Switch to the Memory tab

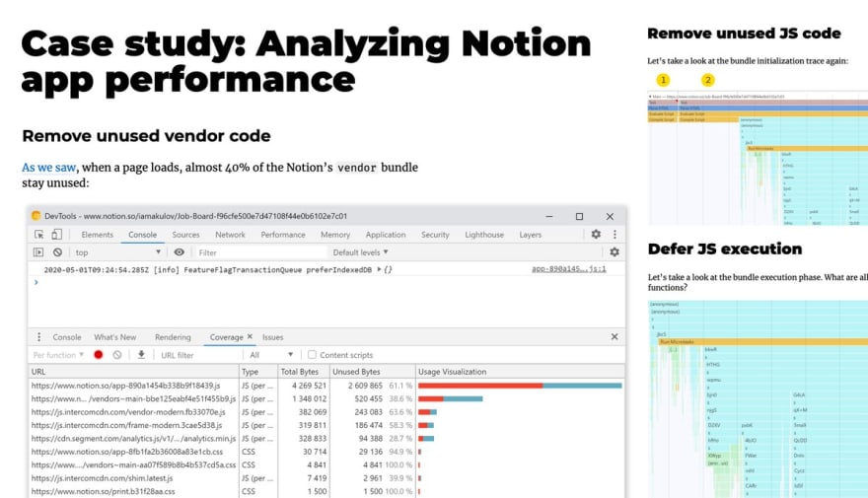[x=335, y=235]
